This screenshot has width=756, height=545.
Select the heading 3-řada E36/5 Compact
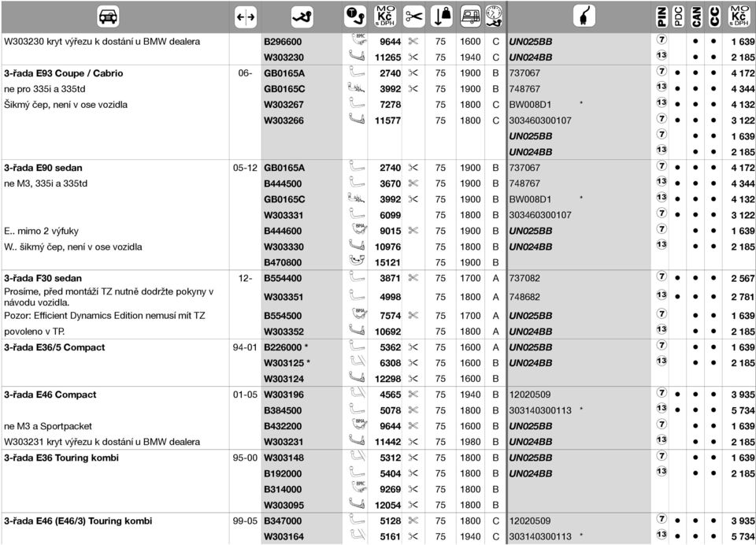click(x=54, y=347)
